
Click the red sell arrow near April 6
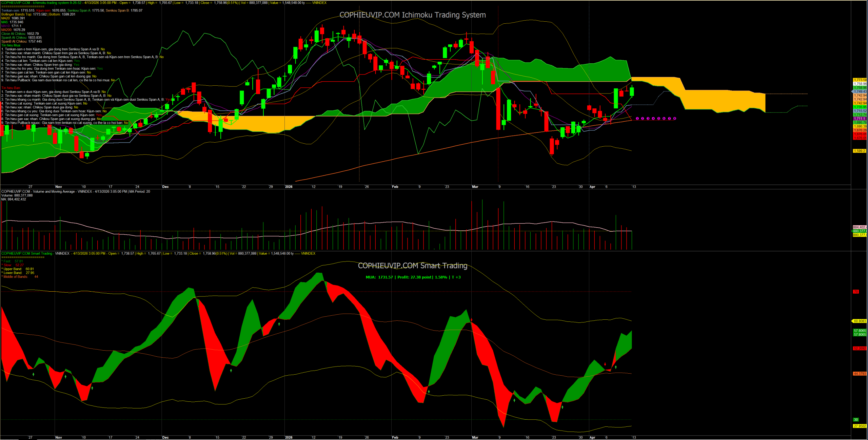click(605, 364)
